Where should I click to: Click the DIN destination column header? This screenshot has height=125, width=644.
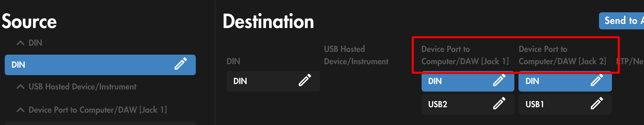click(233, 61)
